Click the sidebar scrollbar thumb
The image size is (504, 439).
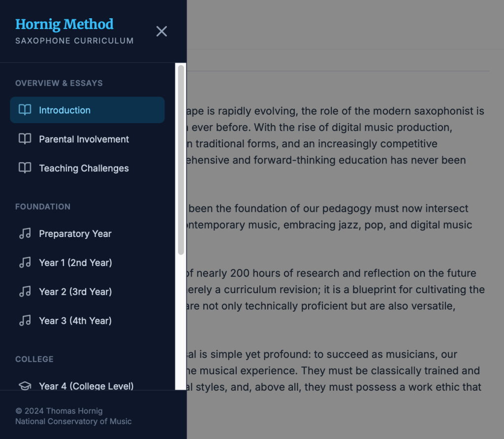pos(181,160)
